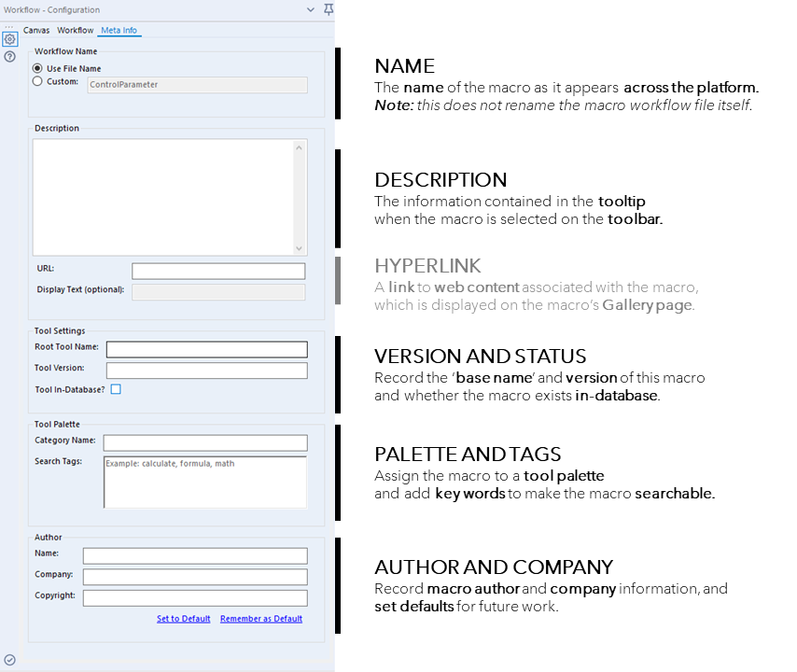Click the Category Name input field

pyautogui.click(x=205, y=442)
